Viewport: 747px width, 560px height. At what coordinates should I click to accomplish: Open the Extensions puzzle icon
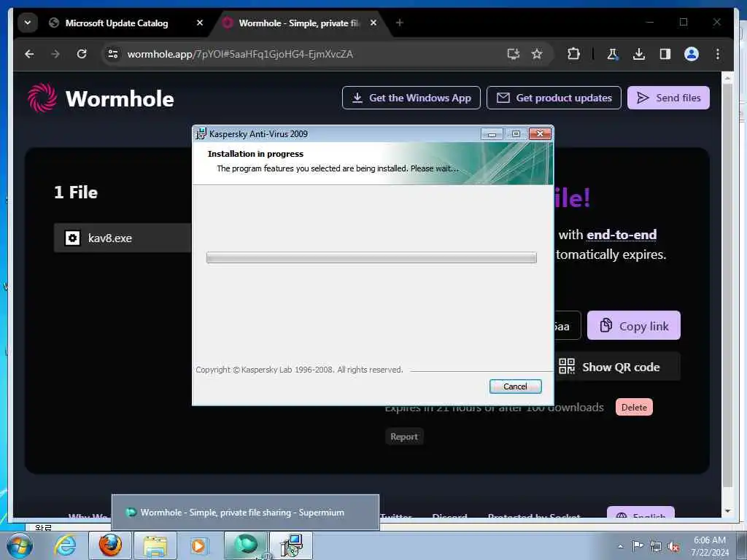click(573, 54)
